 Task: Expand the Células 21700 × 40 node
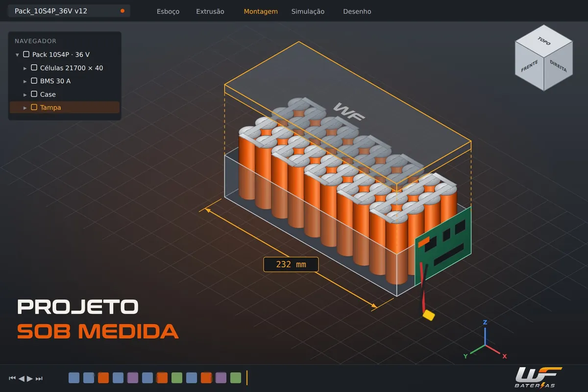point(25,68)
